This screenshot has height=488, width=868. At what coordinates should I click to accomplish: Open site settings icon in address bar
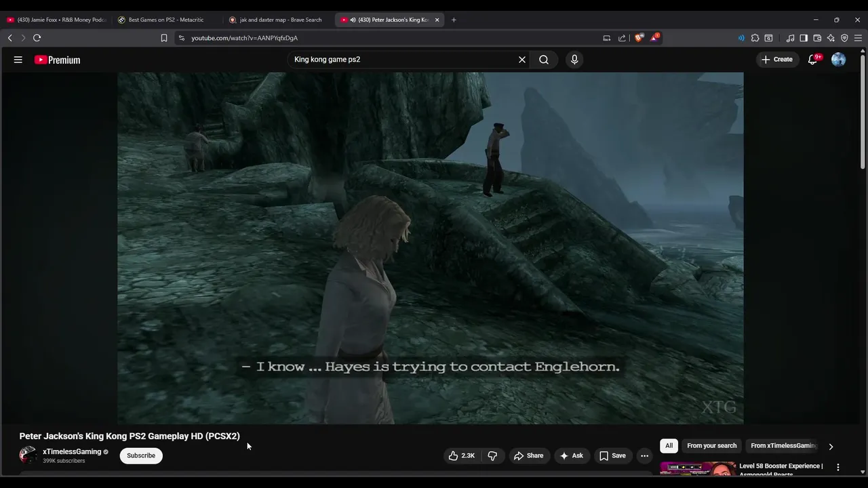coord(181,38)
